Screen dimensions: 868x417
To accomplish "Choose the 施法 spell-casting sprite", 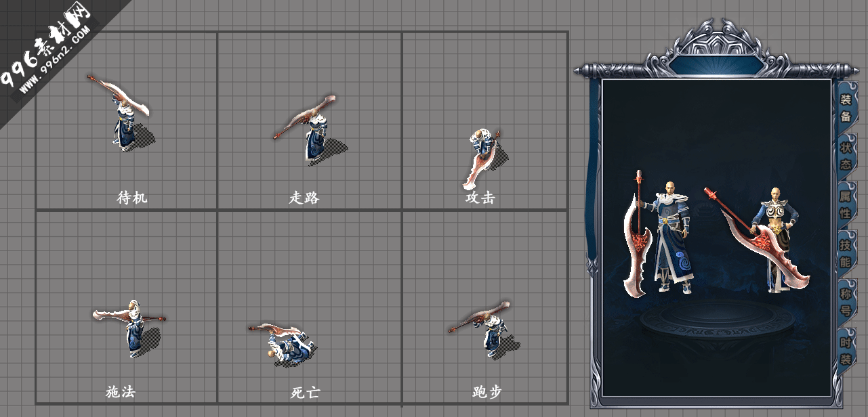I will click(x=130, y=328).
